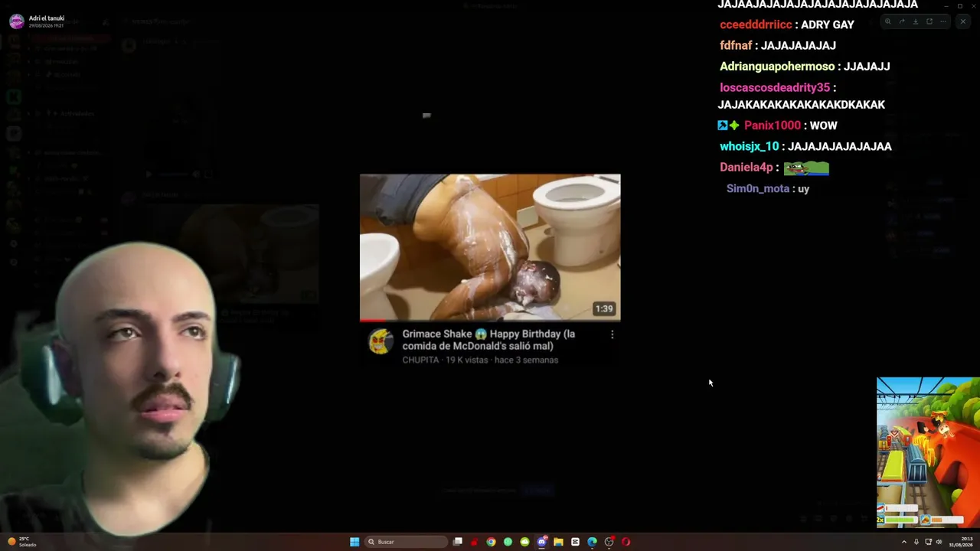This screenshot has height=551, width=980.
Task: Open the weather widget showing Soleado
Action: pyautogui.click(x=22, y=542)
